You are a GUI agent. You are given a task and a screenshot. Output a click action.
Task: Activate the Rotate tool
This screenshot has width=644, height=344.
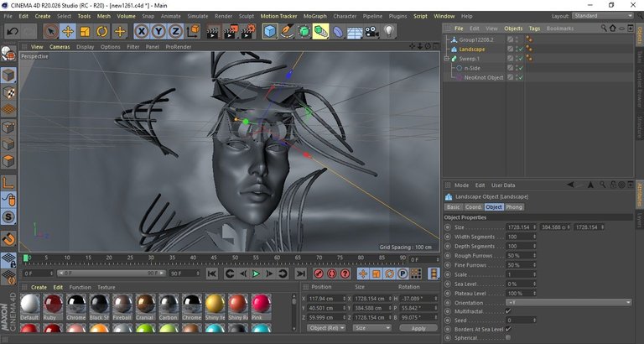(x=102, y=31)
